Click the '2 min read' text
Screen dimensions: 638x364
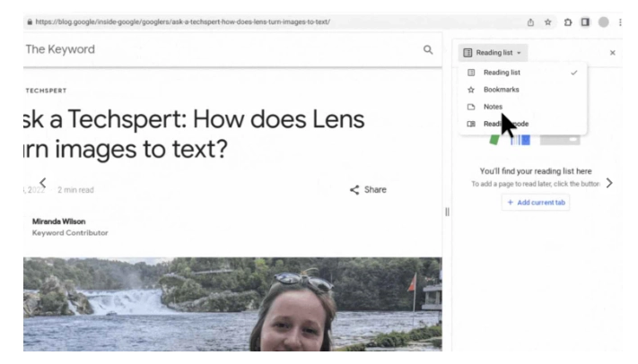pyautogui.click(x=75, y=190)
